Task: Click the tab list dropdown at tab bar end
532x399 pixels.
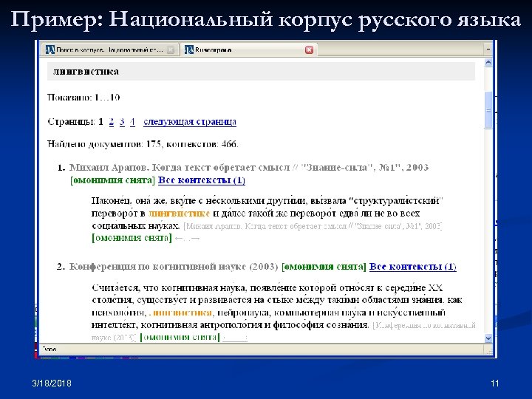Action: pyautogui.click(x=488, y=50)
